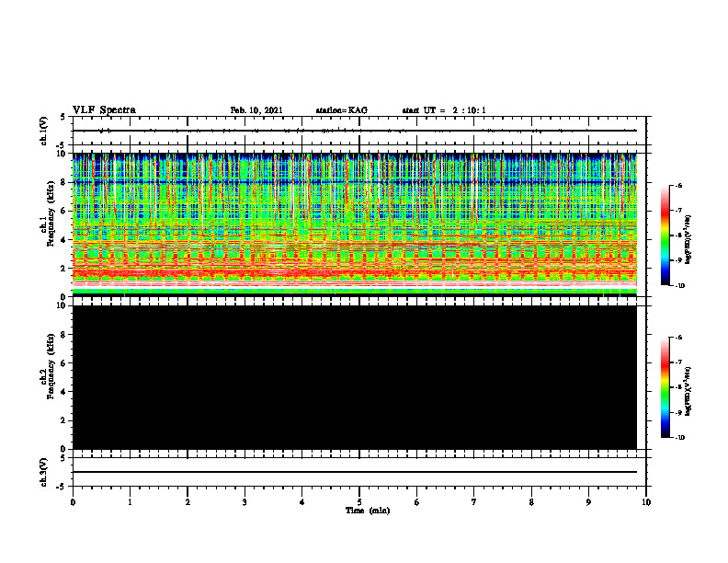Click the "-5" tick on ch.3(V) axis
Screen dimensions: 728x563
63,487
